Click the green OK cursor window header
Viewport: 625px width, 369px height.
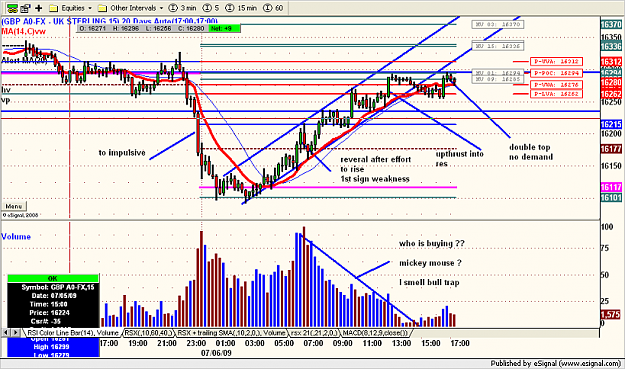tap(53, 279)
